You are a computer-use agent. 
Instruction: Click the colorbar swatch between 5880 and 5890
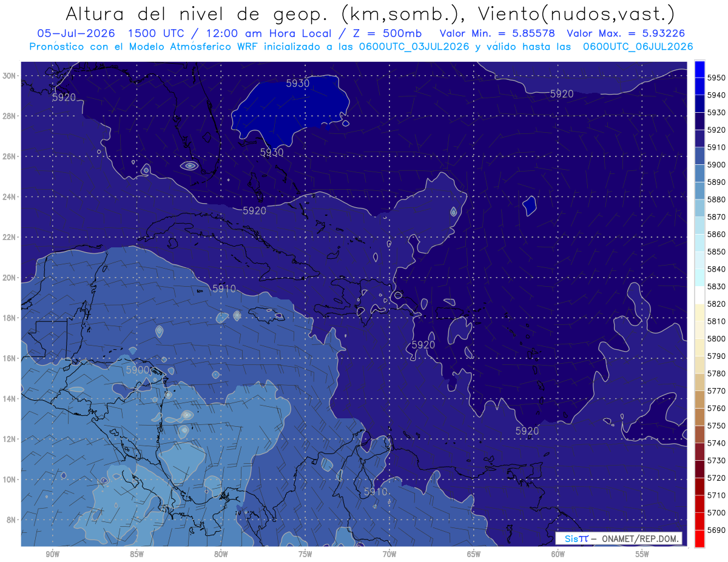click(x=699, y=190)
